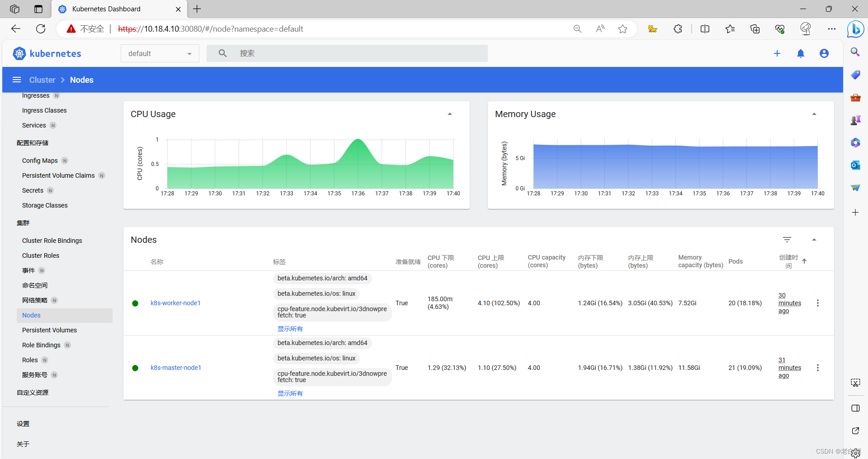Open Cluster Role Bindings in sidebar
Image resolution: width=868 pixels, height=459 pixels.
(52, 241)
